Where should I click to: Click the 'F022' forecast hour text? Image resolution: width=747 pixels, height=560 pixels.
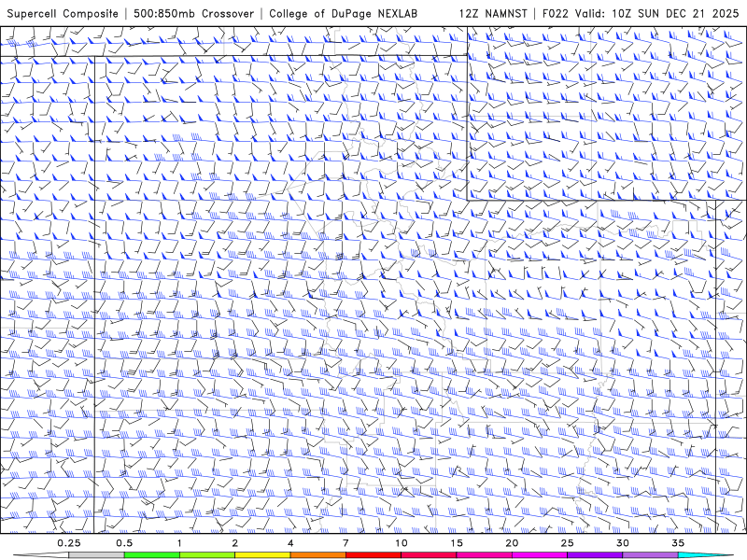point(555,13)
